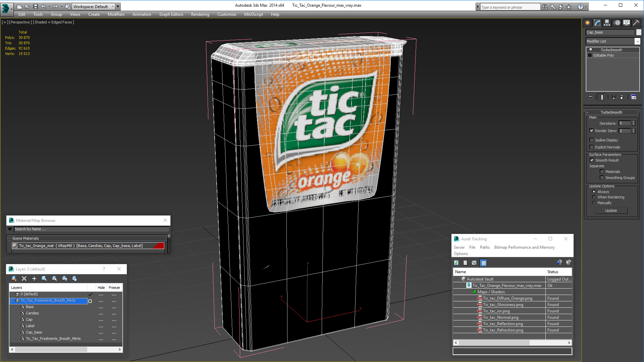Click the Subscription Center key icon

tap(552, 7)
